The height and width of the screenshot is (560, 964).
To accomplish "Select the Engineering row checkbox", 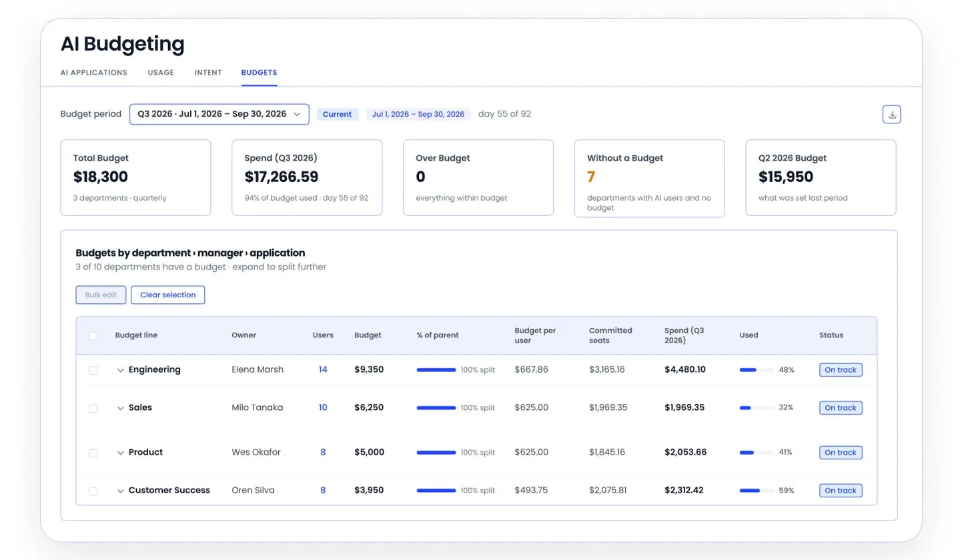I will 93,370.
